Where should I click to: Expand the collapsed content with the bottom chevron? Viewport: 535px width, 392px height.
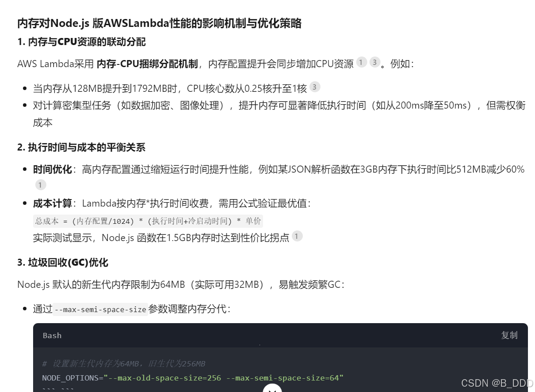coord(272,388)
